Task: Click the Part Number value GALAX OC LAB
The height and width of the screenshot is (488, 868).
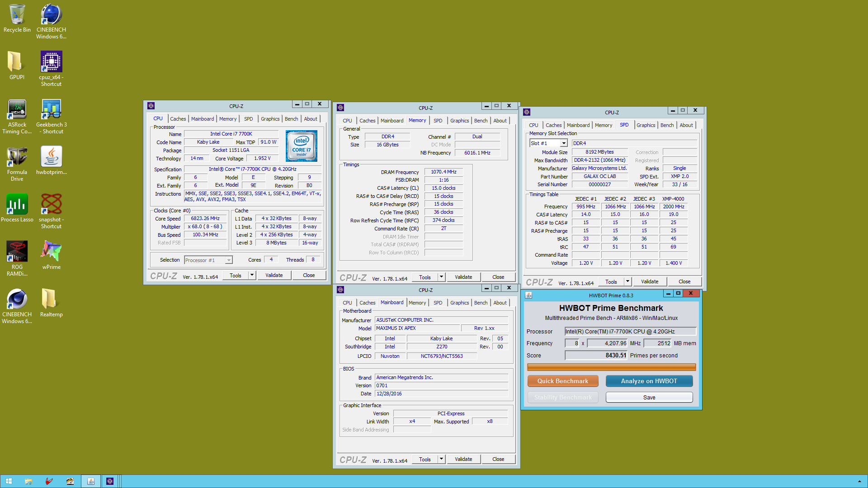Action: pos(599,176)
